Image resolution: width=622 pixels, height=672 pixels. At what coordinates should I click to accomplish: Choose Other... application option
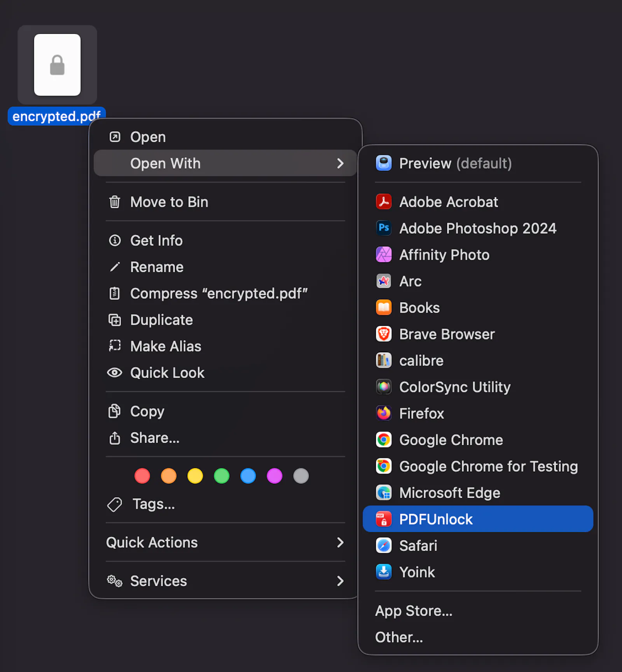(478, 637)
